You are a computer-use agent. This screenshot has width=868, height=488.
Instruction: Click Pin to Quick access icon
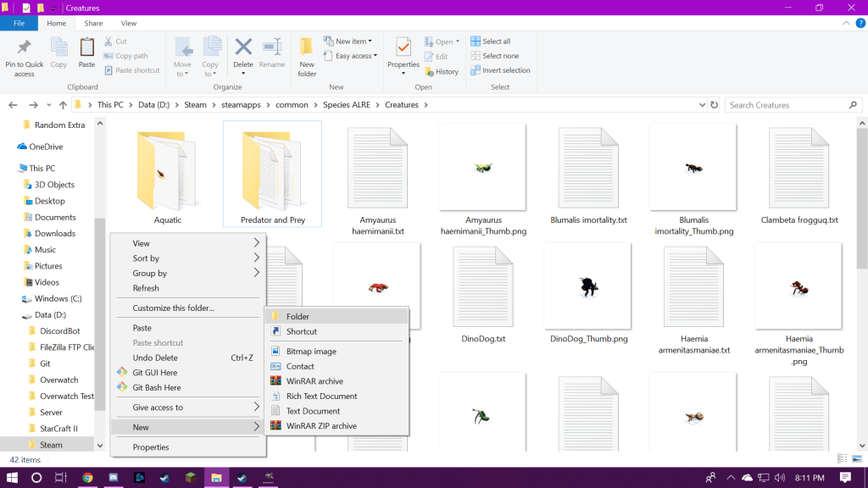point(24,49)
